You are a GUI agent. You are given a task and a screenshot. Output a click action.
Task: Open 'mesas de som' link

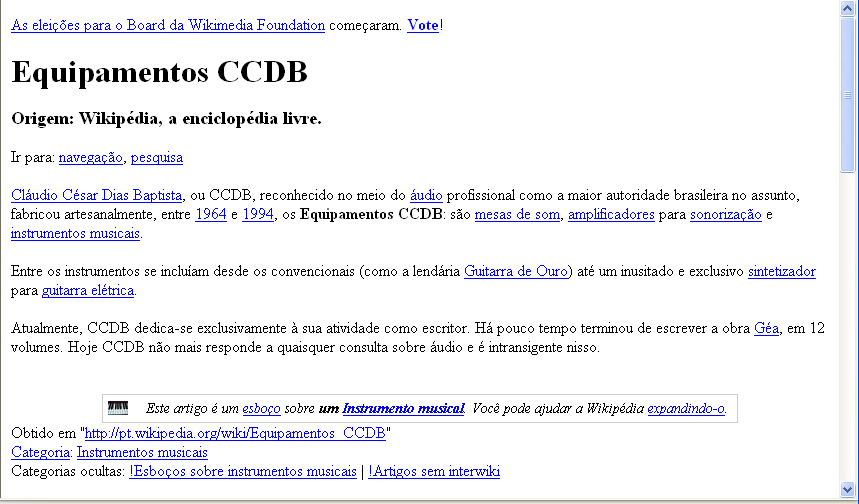517,214
